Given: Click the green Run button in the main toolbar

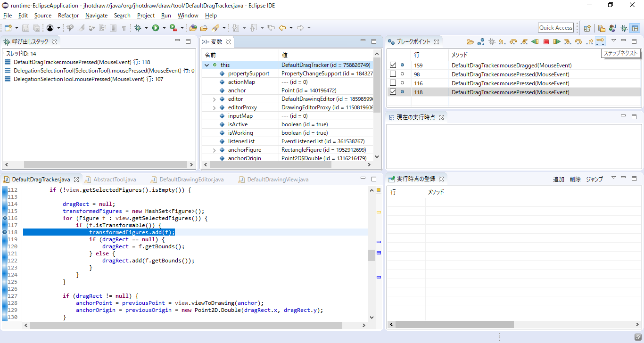Looking at the screenshot, I should (156, 28).
